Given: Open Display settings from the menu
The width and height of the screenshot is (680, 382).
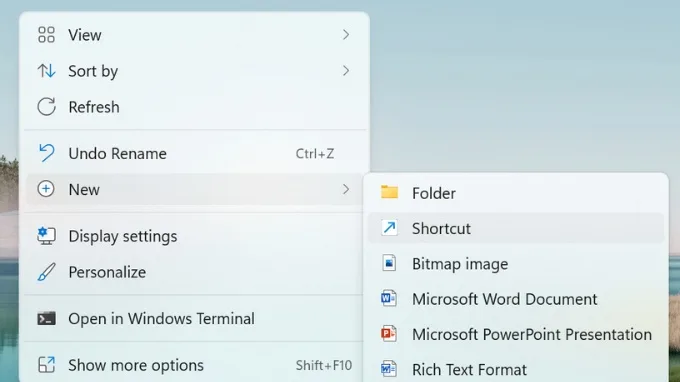Looking at the screenshot, I should [194, 236].
